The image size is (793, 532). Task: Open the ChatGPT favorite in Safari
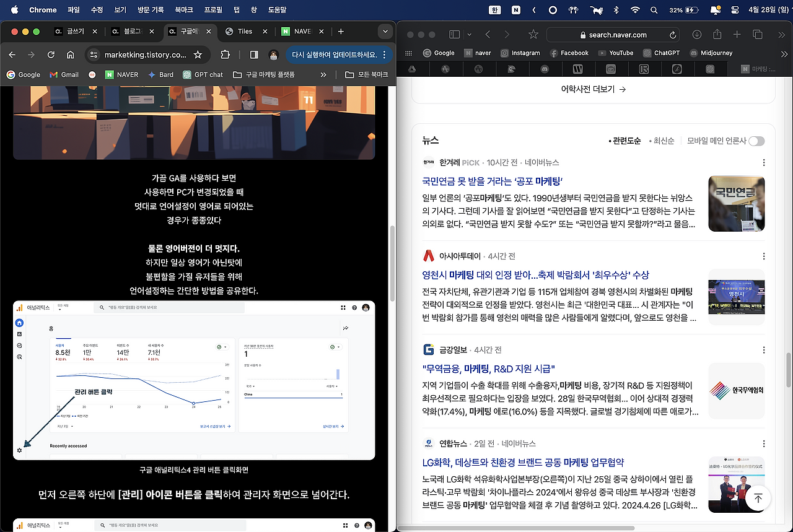tap(661, 53)
